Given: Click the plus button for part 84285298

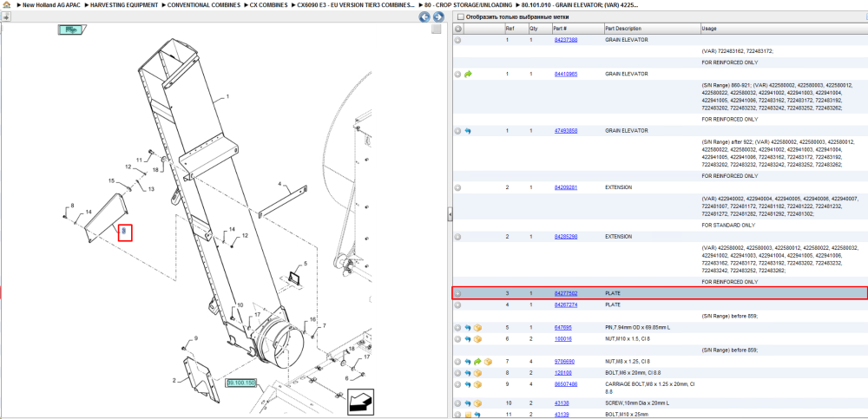Looking at the screenshot, I should coord(457,236).
